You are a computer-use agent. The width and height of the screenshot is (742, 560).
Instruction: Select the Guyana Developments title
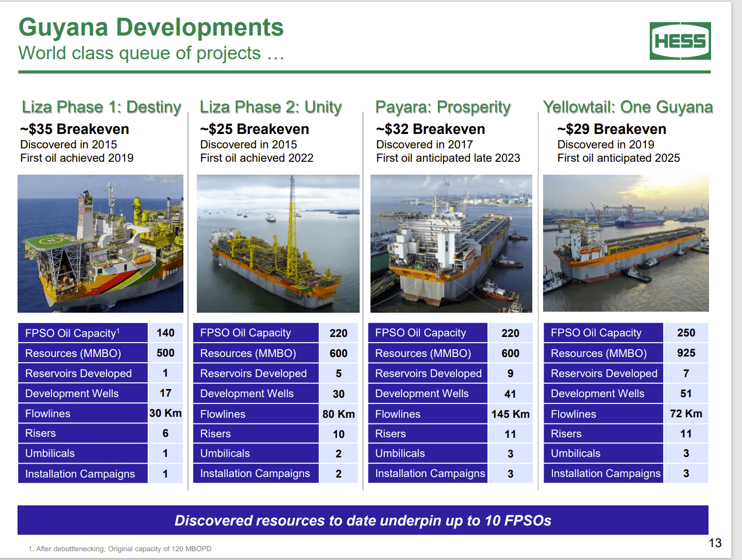[151, 27]
